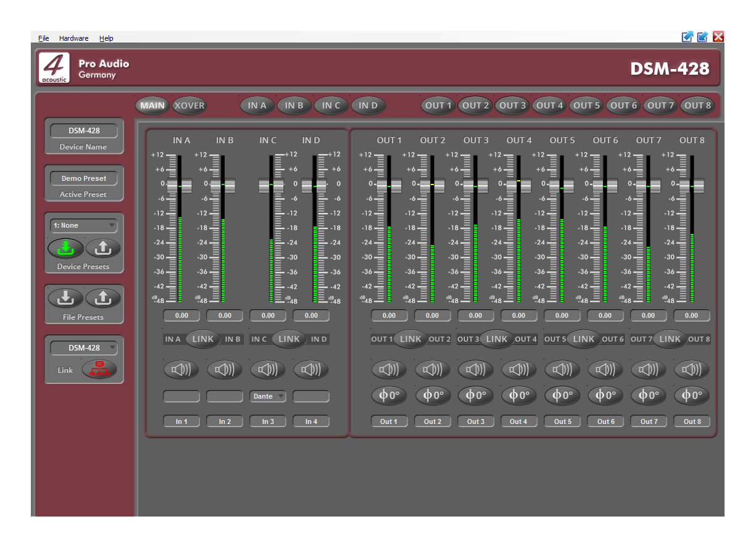This screenshot has height=548, width=756.
Task: Mute OUT 7 speaker icon
Action: pyautogui.click(x=649, y=370)
